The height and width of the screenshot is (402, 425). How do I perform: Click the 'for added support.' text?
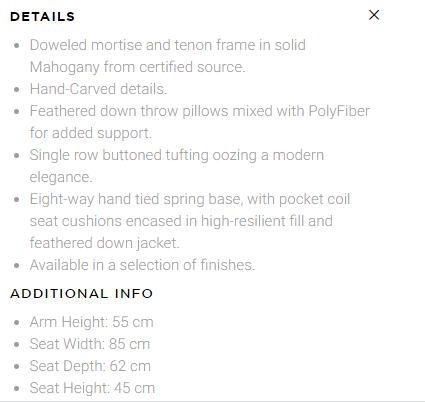(91, 133)
